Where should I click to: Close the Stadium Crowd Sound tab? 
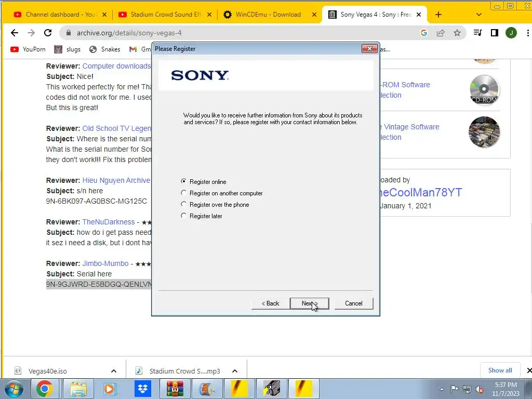209,15
